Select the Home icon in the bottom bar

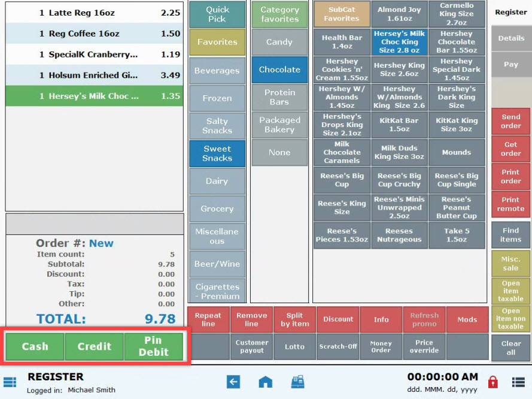tap(265, 382)
